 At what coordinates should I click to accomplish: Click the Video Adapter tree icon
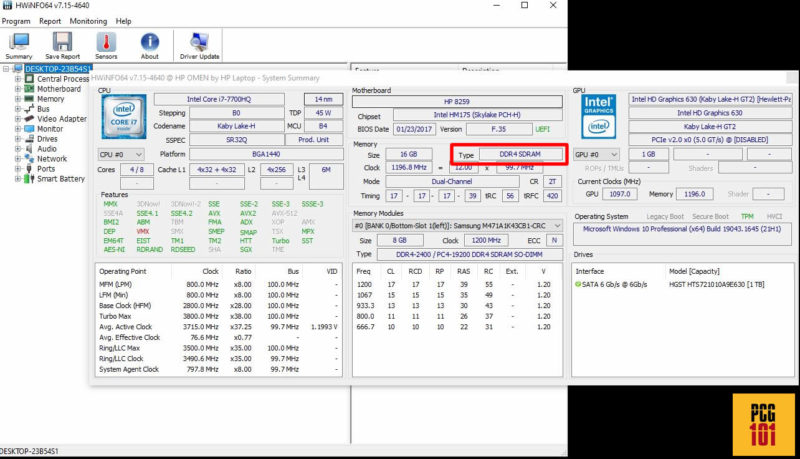point(30,119)
